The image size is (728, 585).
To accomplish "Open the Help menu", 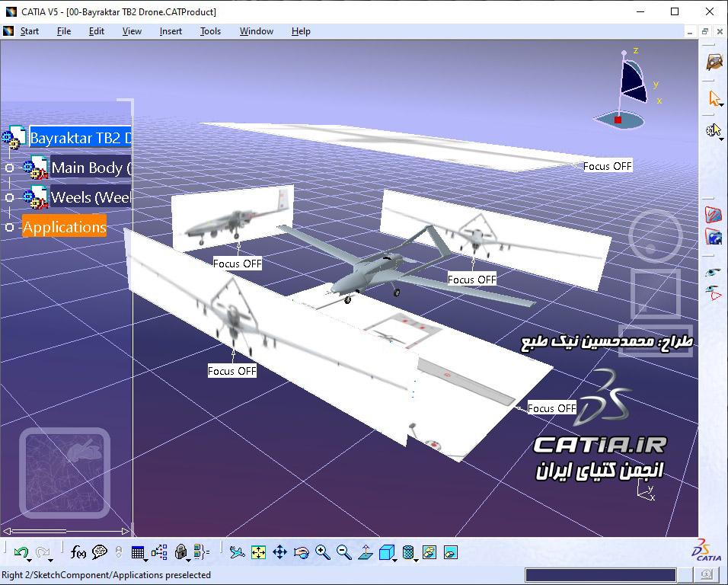I will [301, 31].
